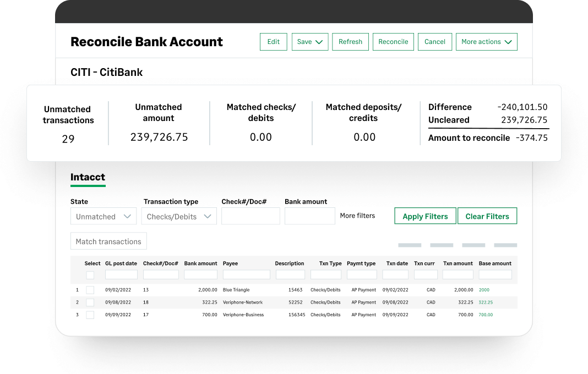The height and width of the screenshot is (374, 588).
Task: Open the base amount link 700.00
Action: (486, 315)
